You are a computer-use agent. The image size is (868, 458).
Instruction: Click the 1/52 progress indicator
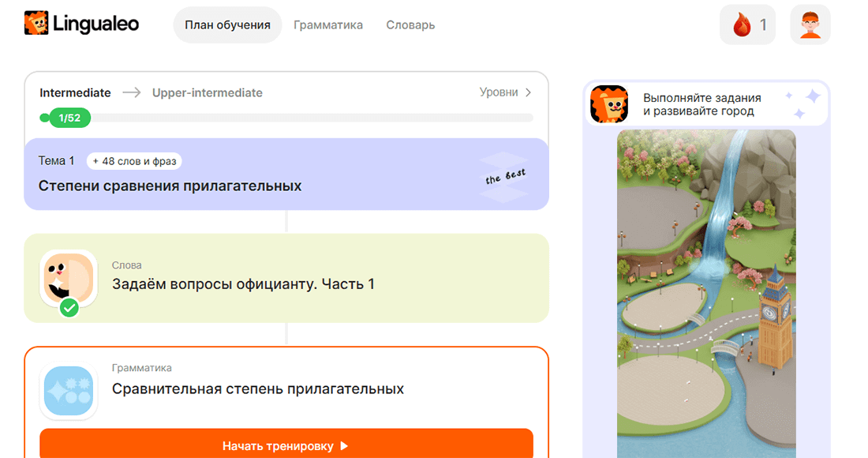tap(69, 118)
